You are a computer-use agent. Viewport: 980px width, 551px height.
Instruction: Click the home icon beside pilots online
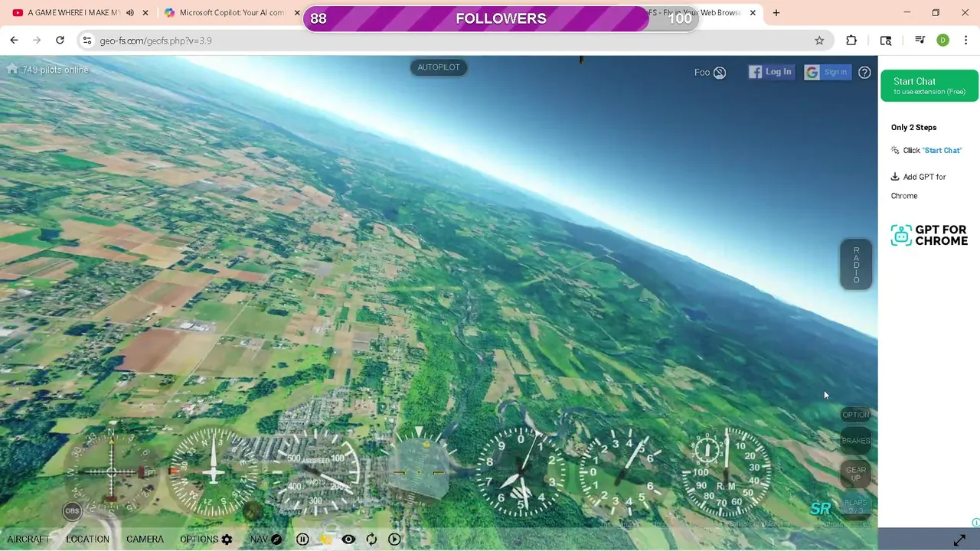(x=12, y=69)
